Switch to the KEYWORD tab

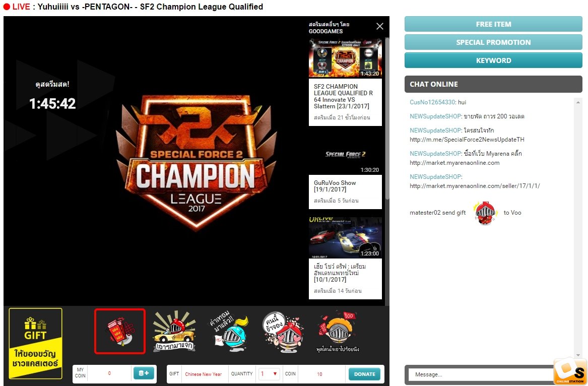pos(493,60)
